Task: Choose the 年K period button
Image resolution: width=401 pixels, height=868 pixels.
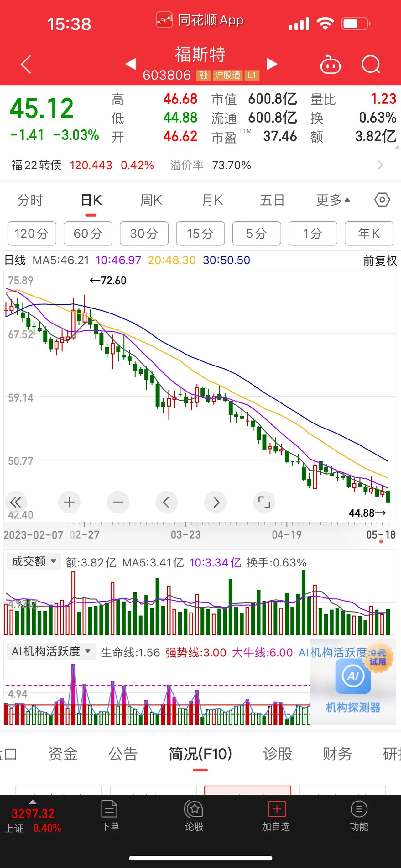Action: pyautogui.click(x=369, y=233)
